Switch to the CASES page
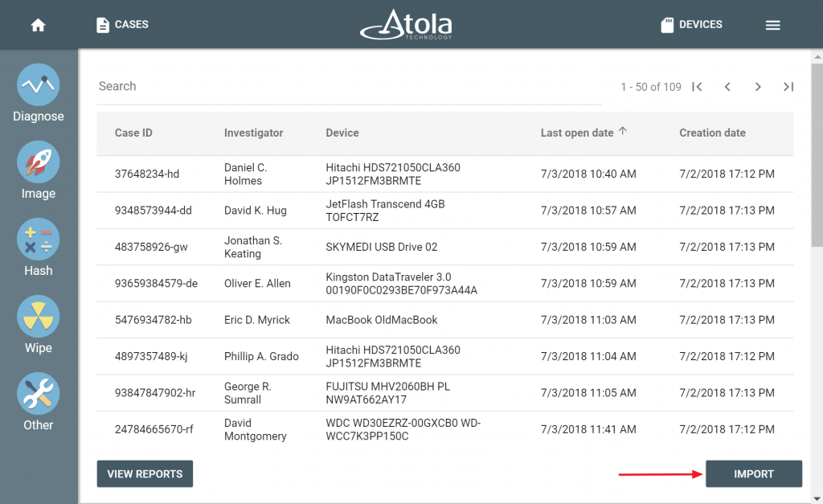This screenshot has height=504, width=823. [x=121, y=24]
